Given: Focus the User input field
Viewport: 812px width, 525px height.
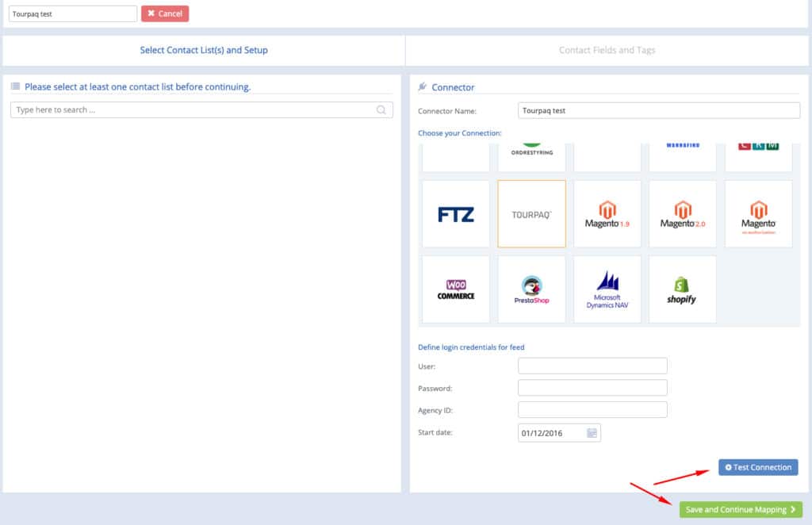Looking at the screenshot, I should click(592, 366).
